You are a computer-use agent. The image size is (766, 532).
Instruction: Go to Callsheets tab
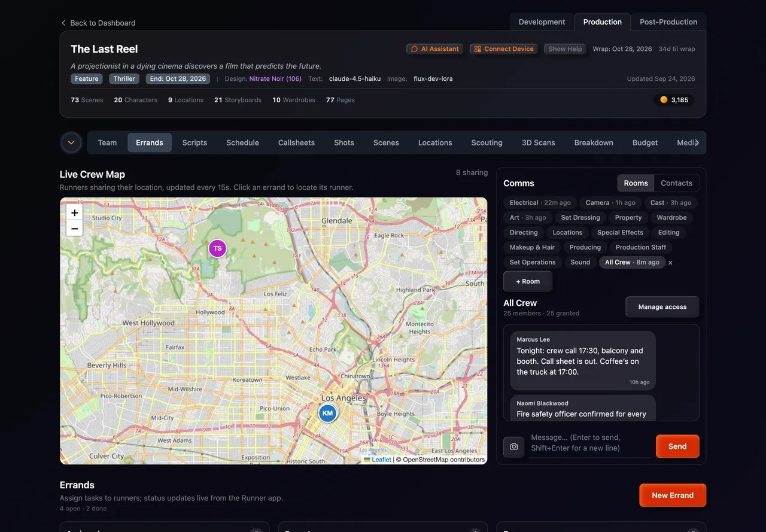(296, 142)
